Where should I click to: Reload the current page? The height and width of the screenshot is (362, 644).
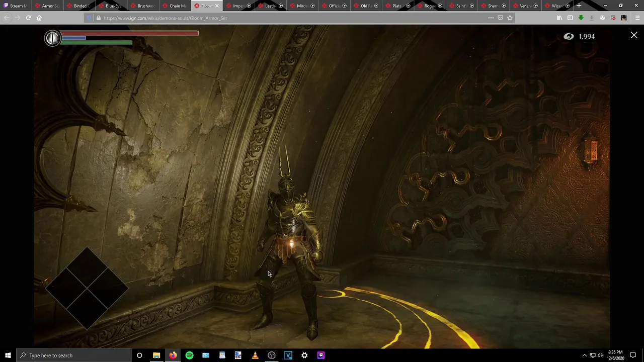(x=28, y=18)
